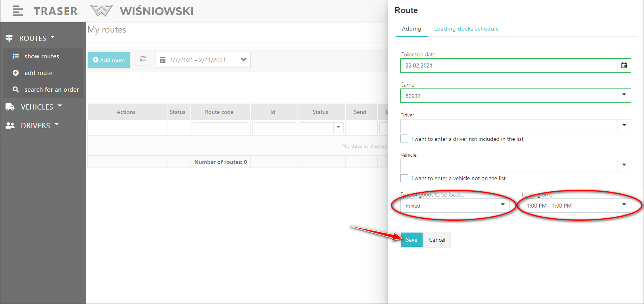The height and width of the screenshot is (304, 644).
Task: Click the people icon for Drivers
Action: 10,125
